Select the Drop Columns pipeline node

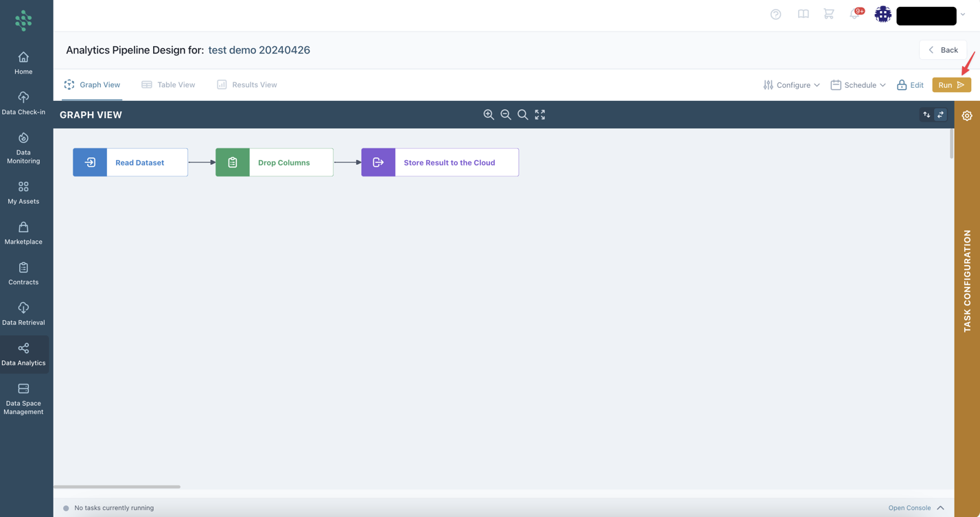click(x=275, y=163)
